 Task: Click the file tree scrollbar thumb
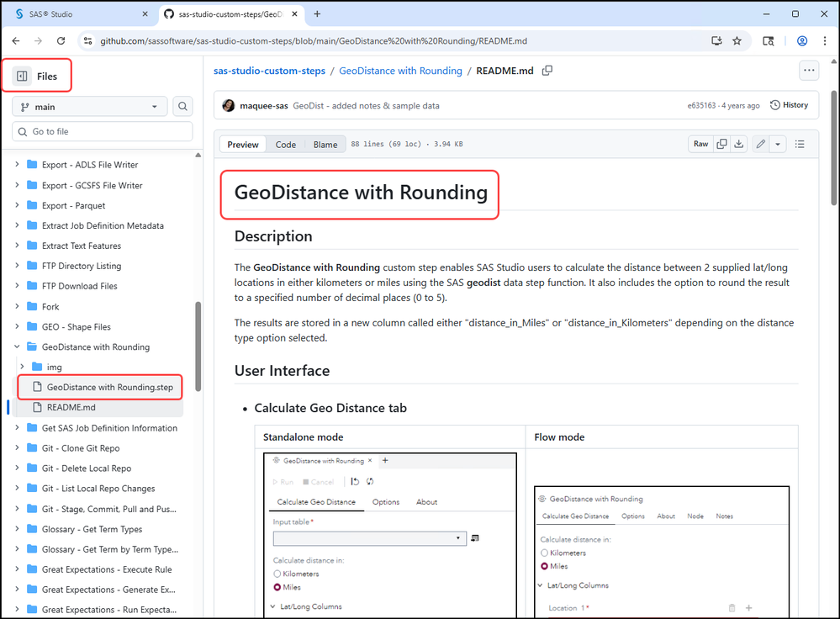[x=198, y=347]
